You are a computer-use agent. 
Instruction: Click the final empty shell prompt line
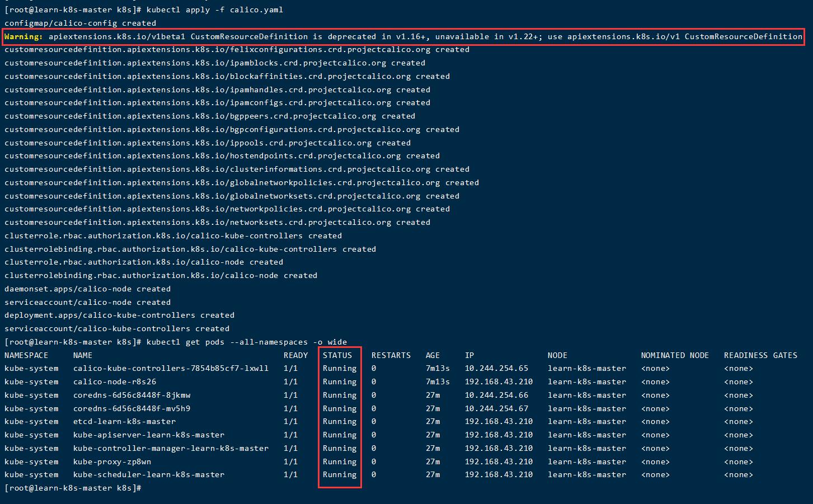click(x=73, y=488)
